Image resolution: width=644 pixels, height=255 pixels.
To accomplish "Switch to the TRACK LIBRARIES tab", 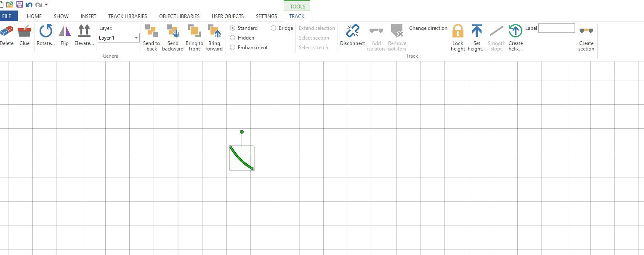I will tap(128, 16).
